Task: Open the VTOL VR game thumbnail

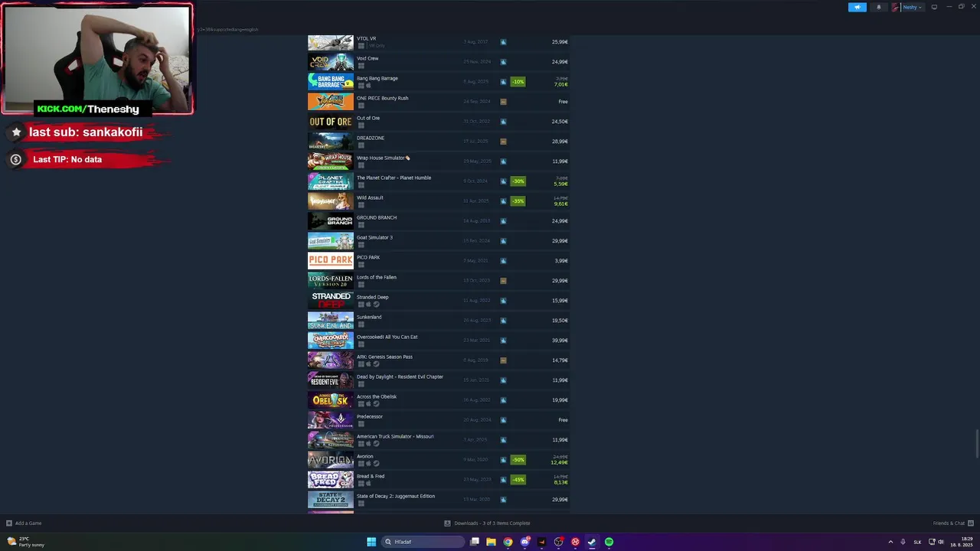Action: (x=331, y=42)
